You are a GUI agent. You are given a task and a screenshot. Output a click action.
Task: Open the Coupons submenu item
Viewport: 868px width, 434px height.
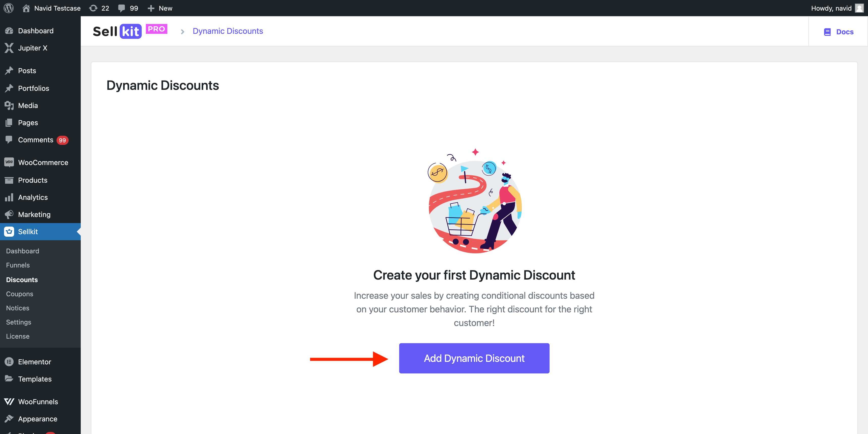tap(19, 293)
